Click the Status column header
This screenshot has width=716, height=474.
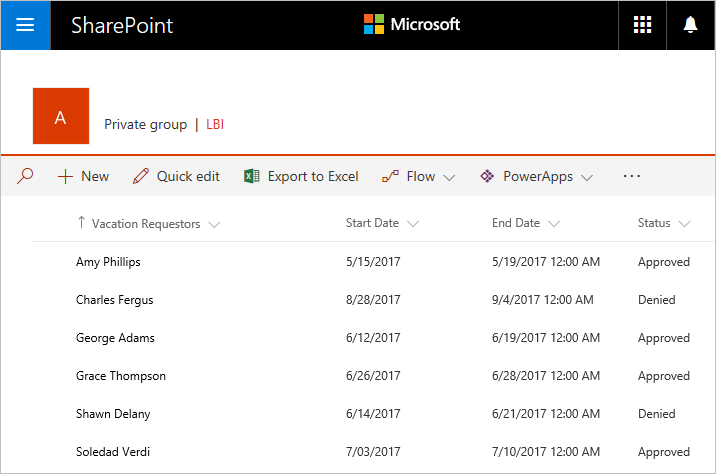click(x=654, y=223)
